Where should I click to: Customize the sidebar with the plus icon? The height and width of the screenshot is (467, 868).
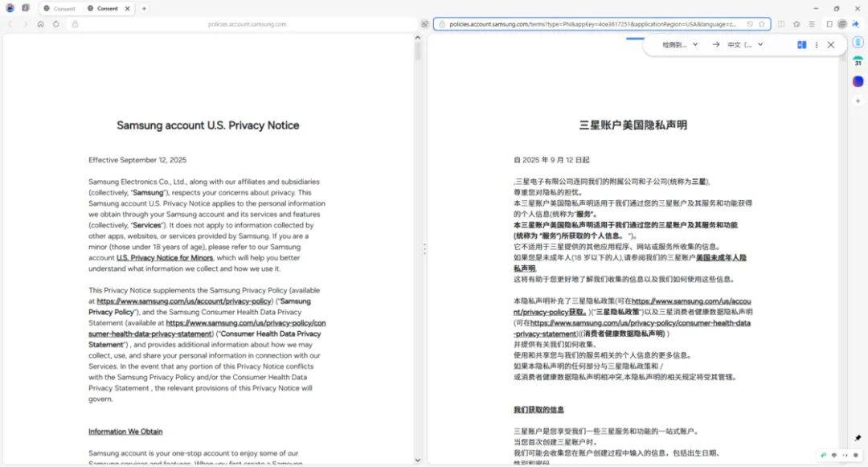pyautogui.click(x=858, y=100)
